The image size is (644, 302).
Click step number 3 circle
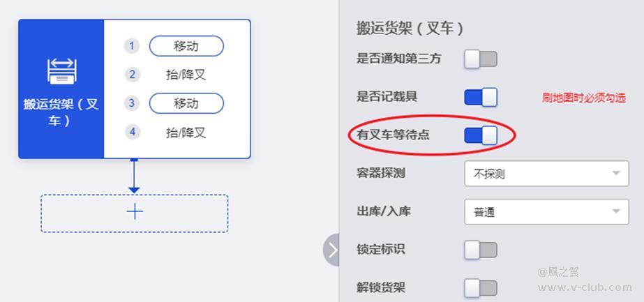(x=132, y=103)
